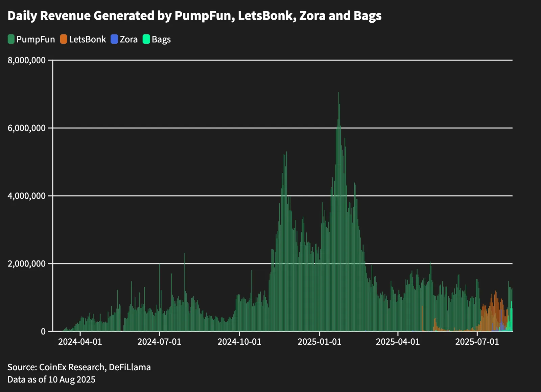The height and width of the screenshot is (392, 541).
Task: Click the 2024-07-01 x-axis label
Action: 159,342
